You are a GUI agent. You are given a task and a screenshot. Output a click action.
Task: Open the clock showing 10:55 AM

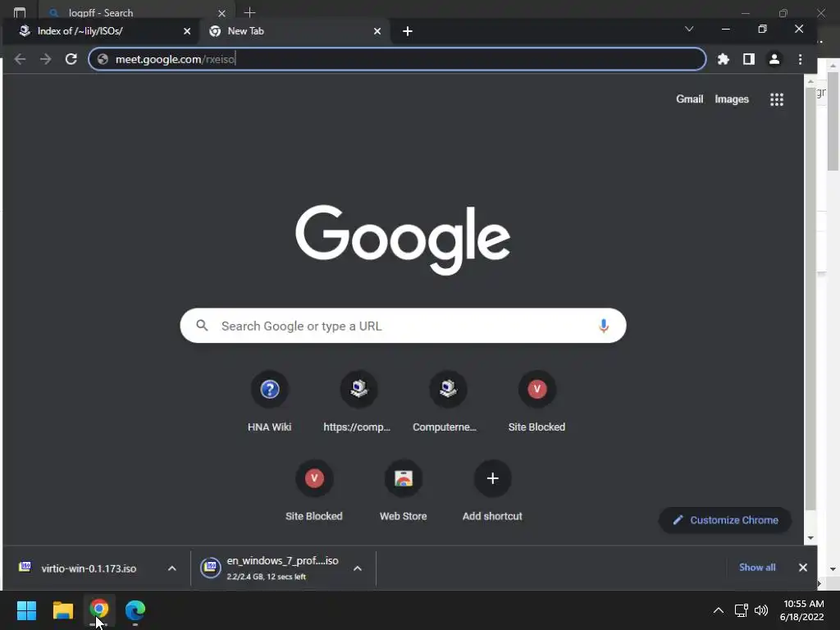coord(802,610)
